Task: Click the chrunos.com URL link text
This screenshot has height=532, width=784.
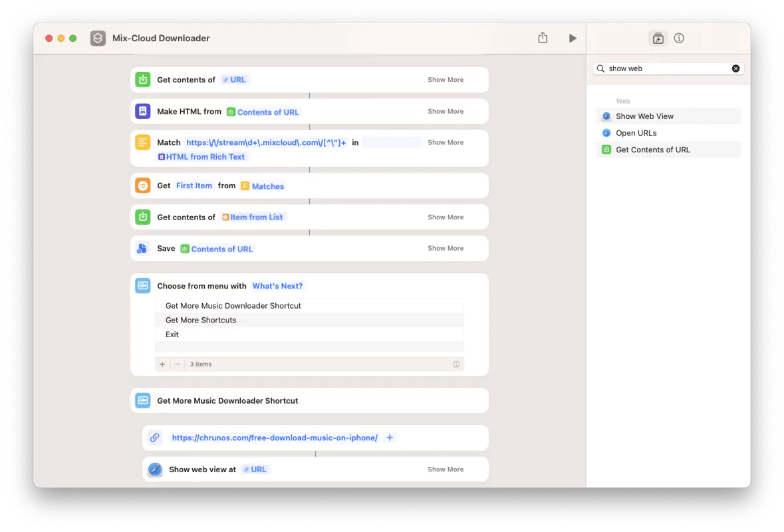Action: (x=275, y=438)
